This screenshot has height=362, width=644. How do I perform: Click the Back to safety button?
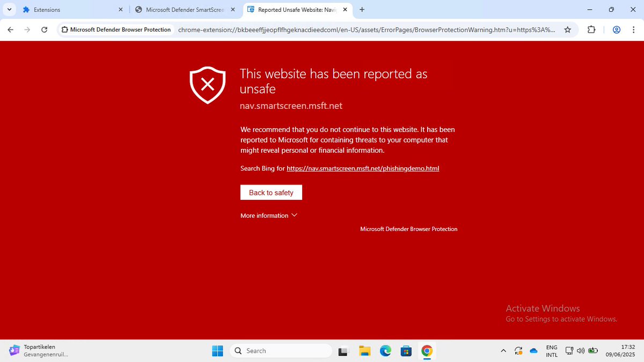coord(271,193)
